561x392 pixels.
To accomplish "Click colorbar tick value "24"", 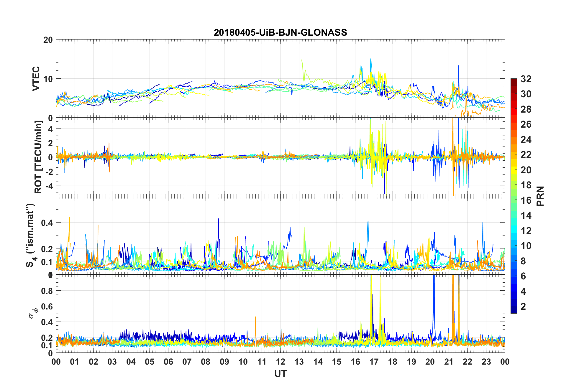I will [526, 139].
